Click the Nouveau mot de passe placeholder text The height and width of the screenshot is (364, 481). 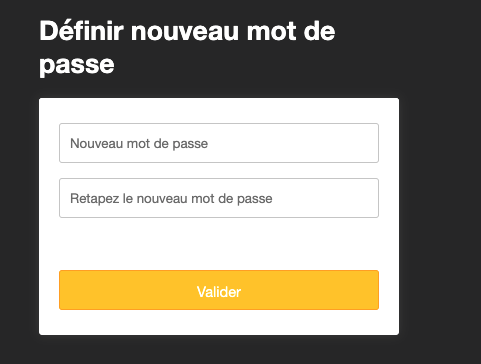pos(139,144)
